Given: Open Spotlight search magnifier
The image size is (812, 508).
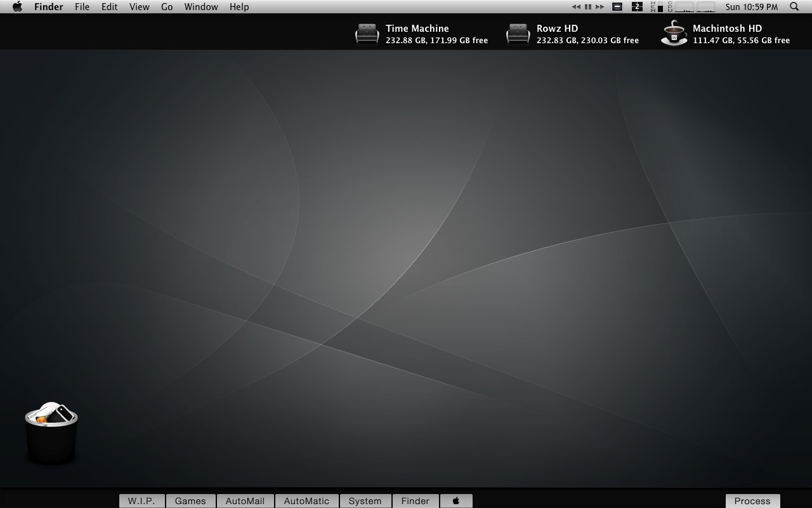Looking at the screenshot, I should 794,7.
